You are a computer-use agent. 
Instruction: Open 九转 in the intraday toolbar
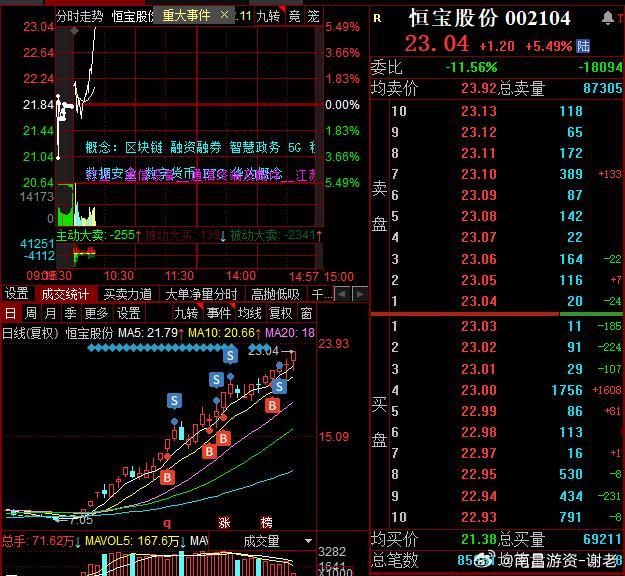(268, 16)
